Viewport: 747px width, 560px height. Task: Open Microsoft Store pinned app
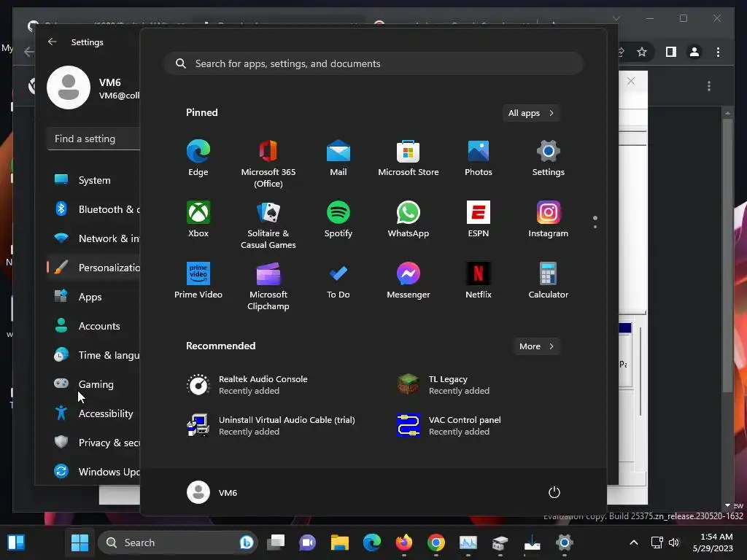[x=409, y=158]
